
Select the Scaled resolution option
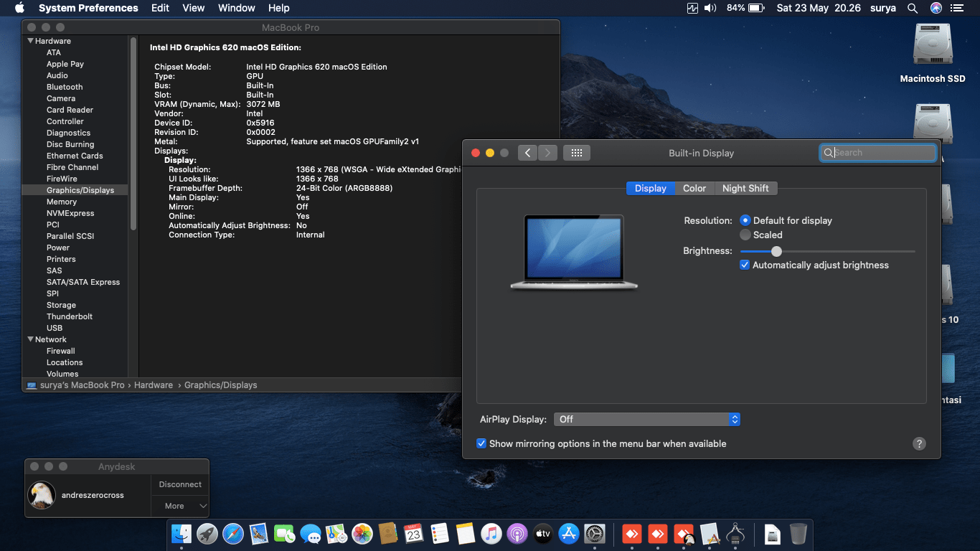(745, 235)
